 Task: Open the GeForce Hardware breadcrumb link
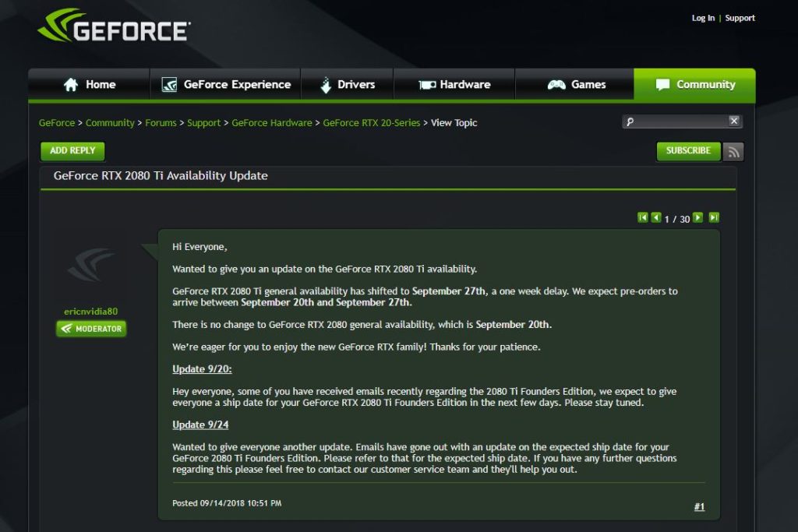(272, 122)
